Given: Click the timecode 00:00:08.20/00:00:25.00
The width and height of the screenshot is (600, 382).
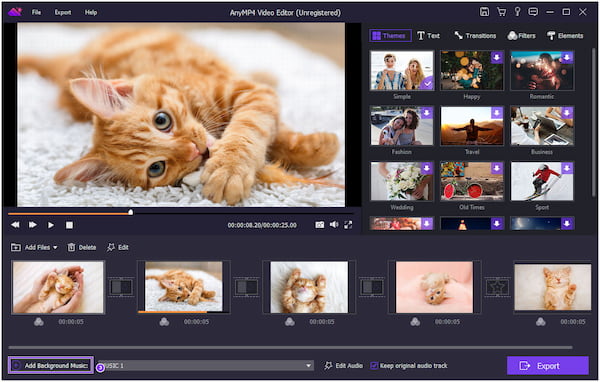Looking at the screenshot, I should [x=262, y=225].
